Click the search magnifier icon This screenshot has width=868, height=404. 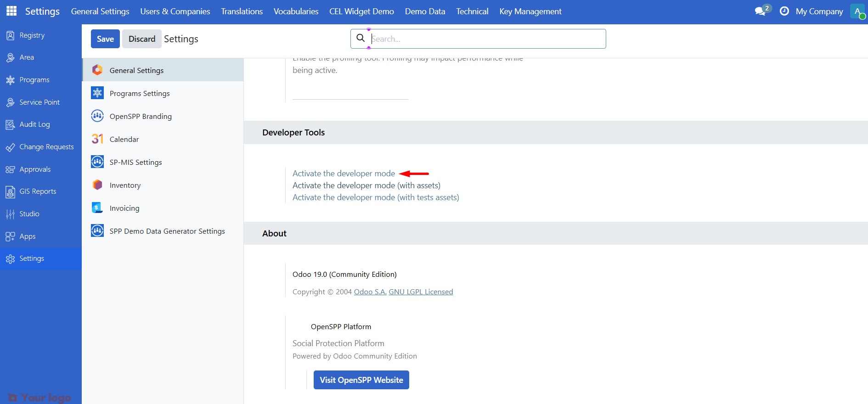click(x=361, y=38)
